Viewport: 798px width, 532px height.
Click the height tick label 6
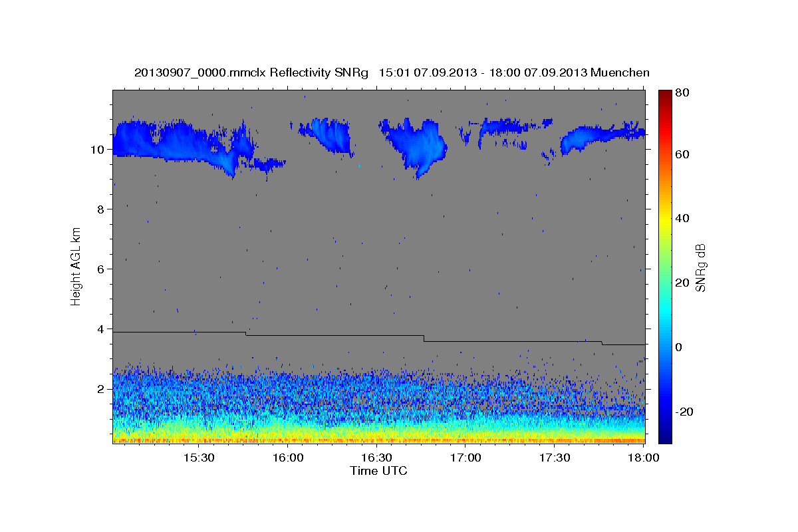100,269
